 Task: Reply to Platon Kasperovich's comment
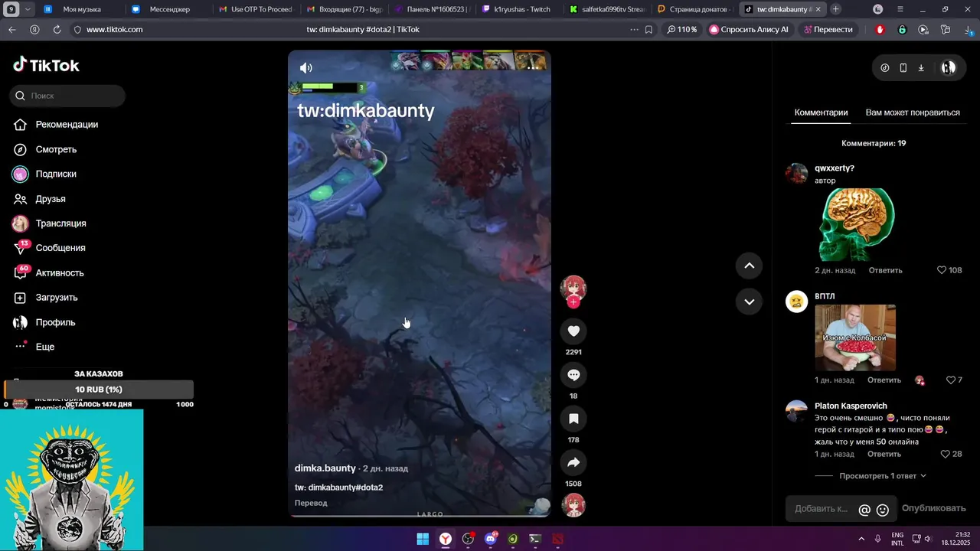point(884,454)
